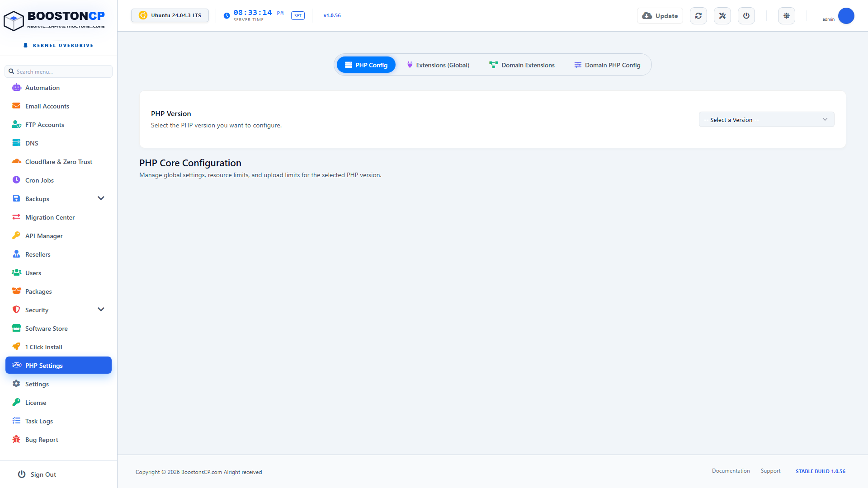Toggle theme with the sun icon
868x488 pixels.
tap(787, 16)
